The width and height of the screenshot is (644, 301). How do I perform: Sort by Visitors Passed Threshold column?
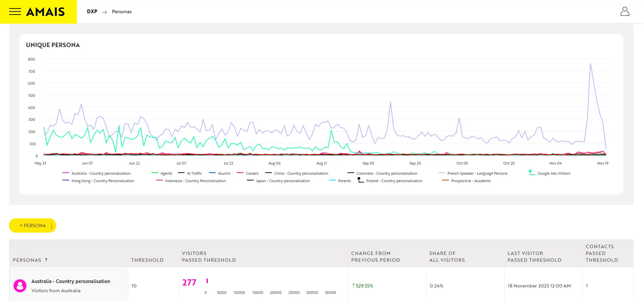tap(208, 257)
